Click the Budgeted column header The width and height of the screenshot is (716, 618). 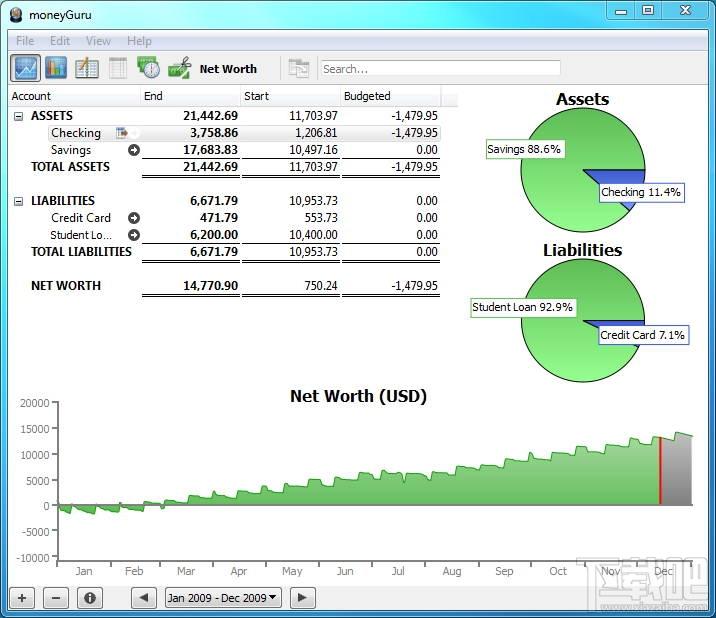[391, 96]
